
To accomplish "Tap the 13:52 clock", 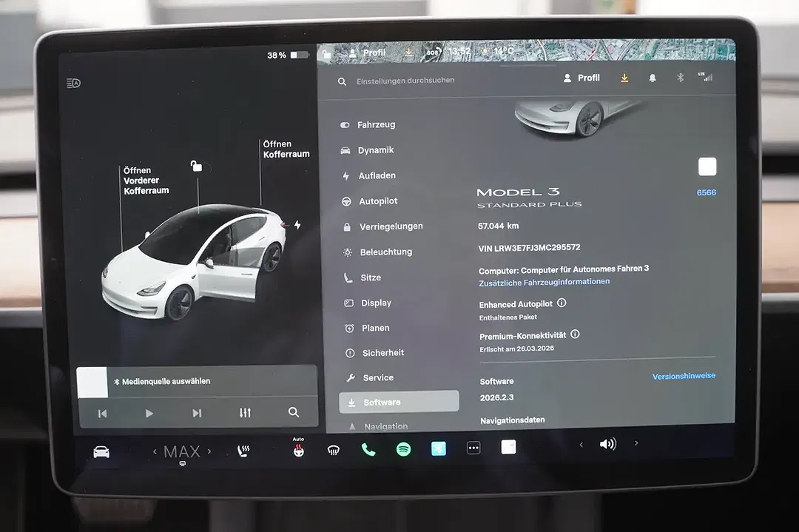I will coord(459,51).
